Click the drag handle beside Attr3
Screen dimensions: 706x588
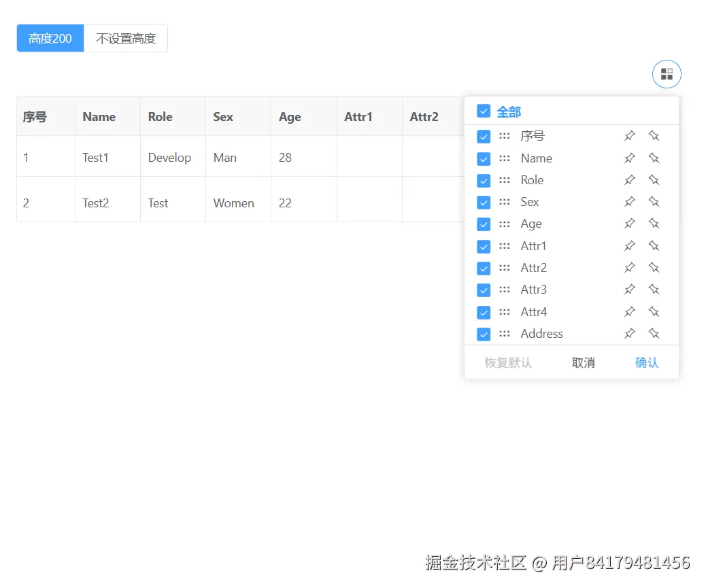coord(505,290)
